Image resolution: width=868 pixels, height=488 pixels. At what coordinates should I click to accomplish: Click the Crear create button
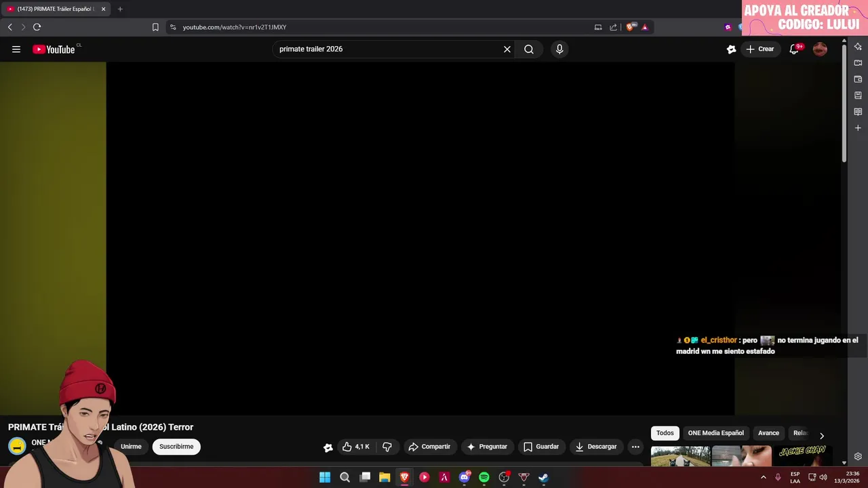click(x=760, y=49)
